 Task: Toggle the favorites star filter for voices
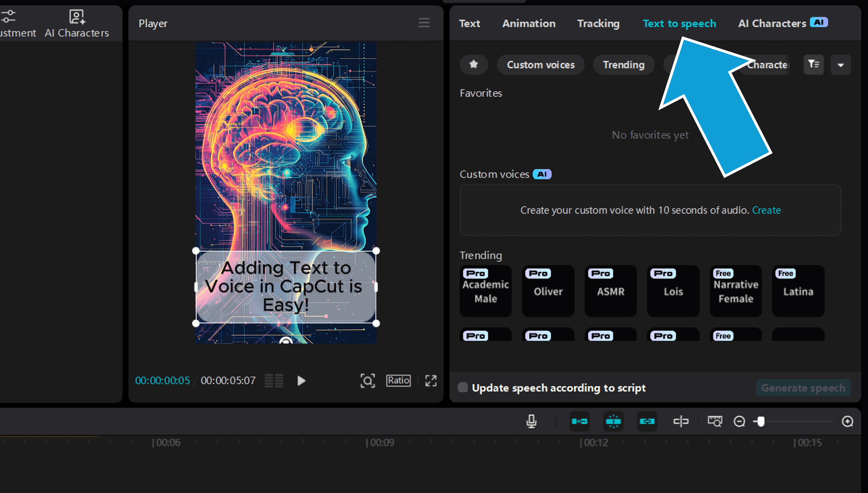coord(474,65)
